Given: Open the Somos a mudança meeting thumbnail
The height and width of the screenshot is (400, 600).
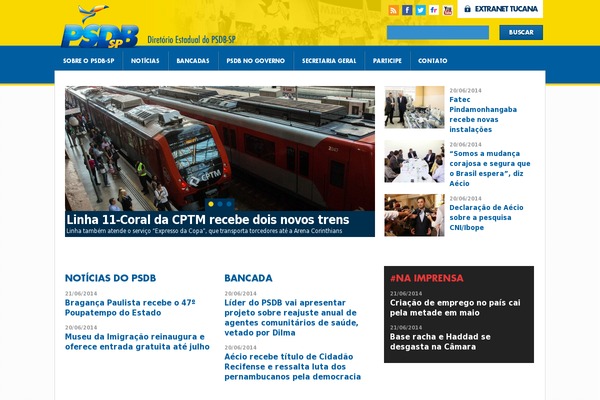Looking at the screenshot, I should tap(414, 161).
